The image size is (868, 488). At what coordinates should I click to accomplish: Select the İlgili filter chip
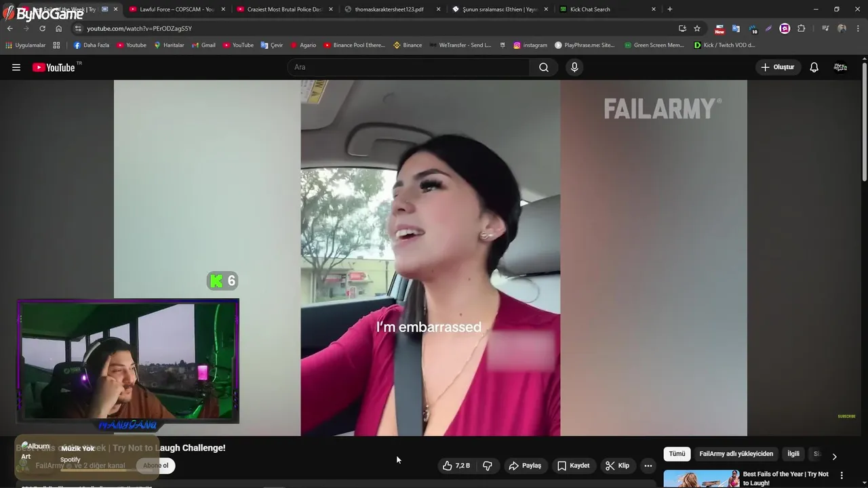point(793,454)
